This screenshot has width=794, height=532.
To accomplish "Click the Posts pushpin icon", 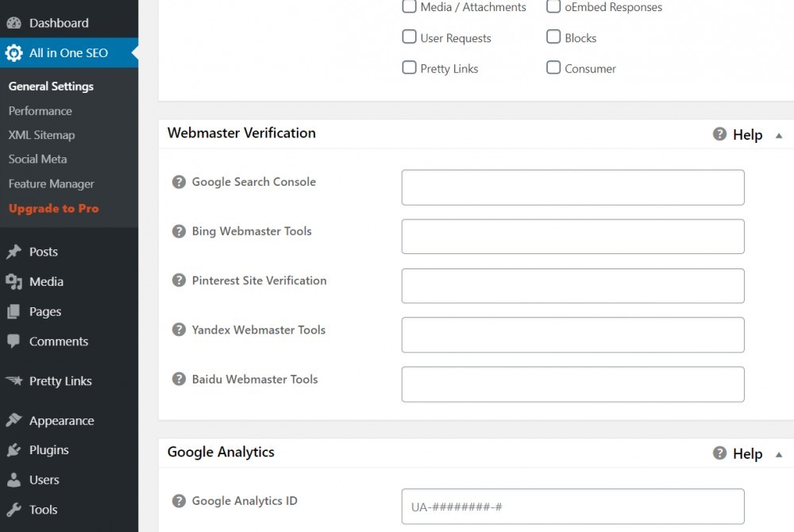I will pyautogui.click(x=14, y=252).
